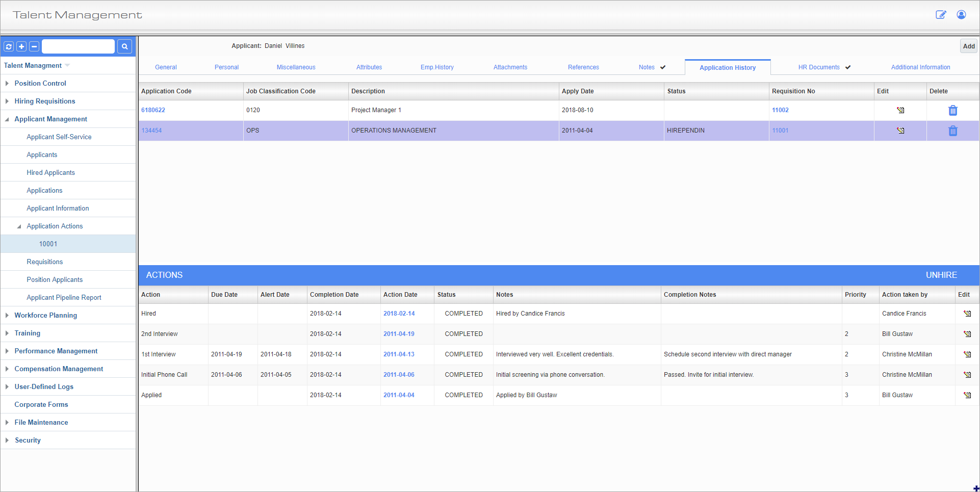Open the Talent Managment dropdown arrow
The height and width of the screenshot is (492, 980).
[x=67, y=65]
